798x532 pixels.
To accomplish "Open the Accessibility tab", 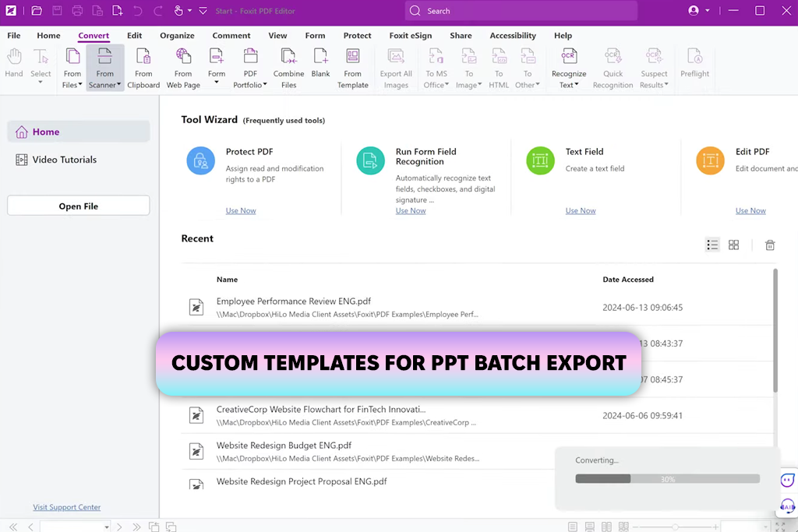I will coord(513,36).
